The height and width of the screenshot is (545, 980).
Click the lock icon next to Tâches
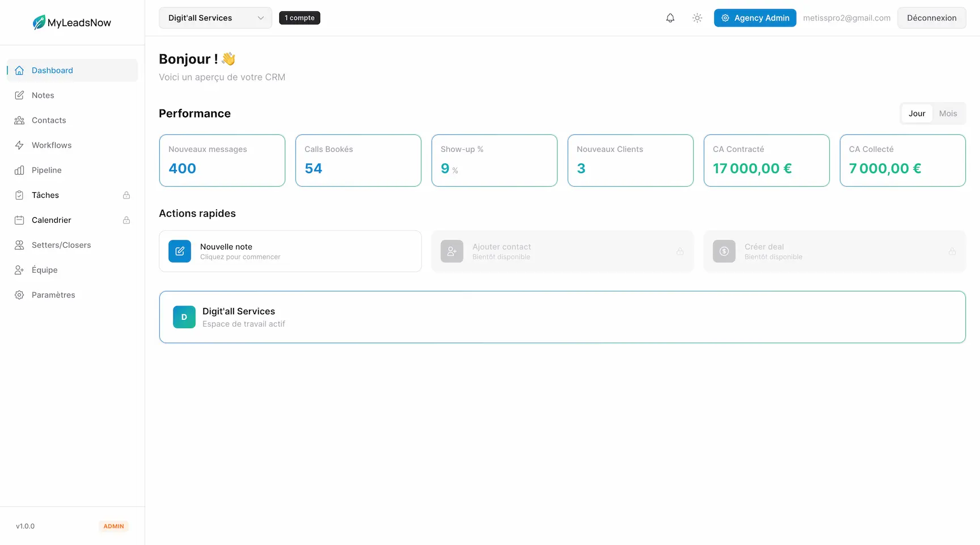(126, 195)
